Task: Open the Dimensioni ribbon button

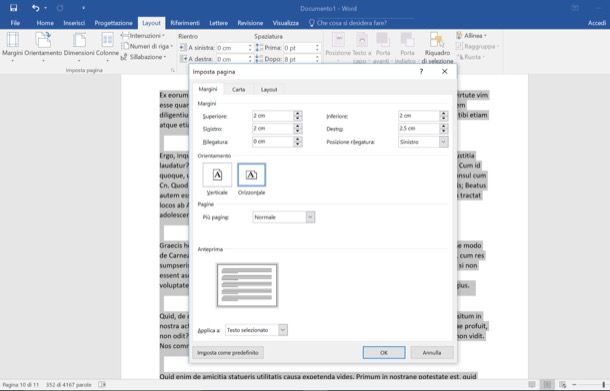Action: pyautogui.click(x=79, y=47)
